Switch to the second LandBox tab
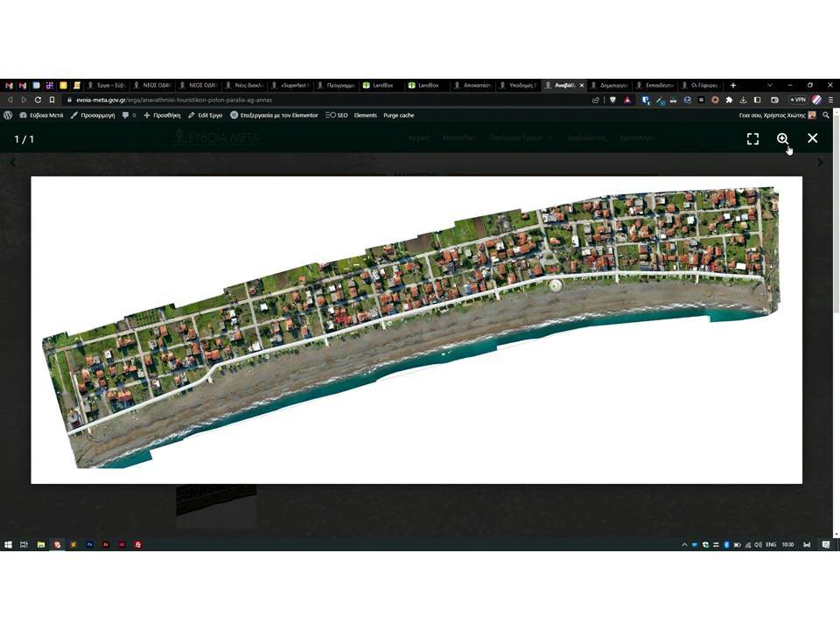This screenshot has height=630, width=840. tap(428, 85)
